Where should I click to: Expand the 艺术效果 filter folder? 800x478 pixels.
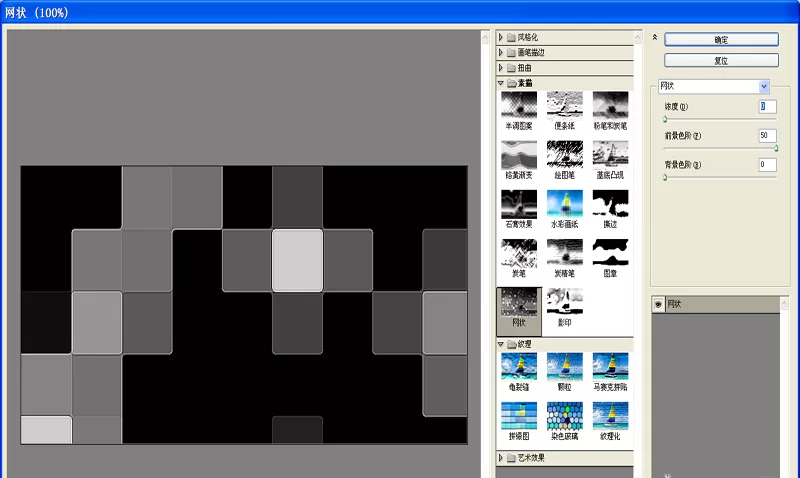tap(501, 458)
